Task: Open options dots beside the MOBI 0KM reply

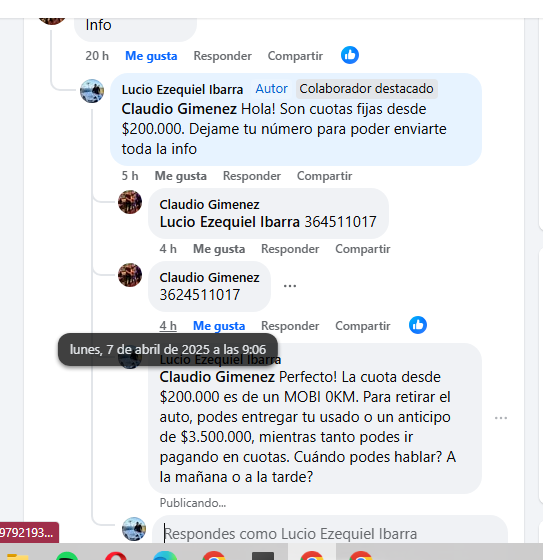Action: click(501, 418)
